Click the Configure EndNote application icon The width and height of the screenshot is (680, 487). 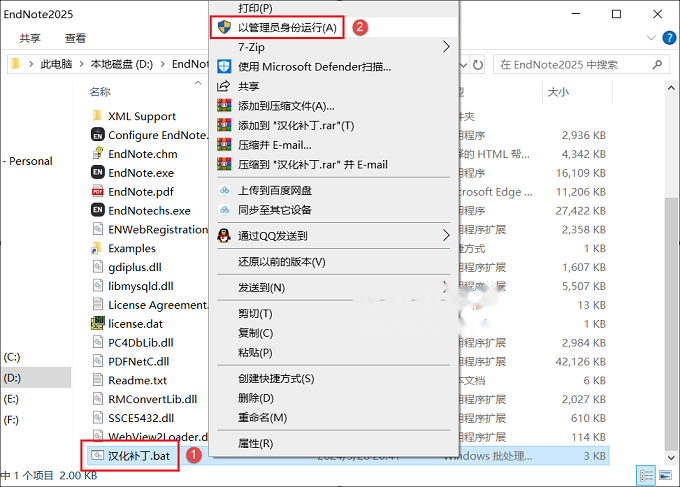point(98,134)
